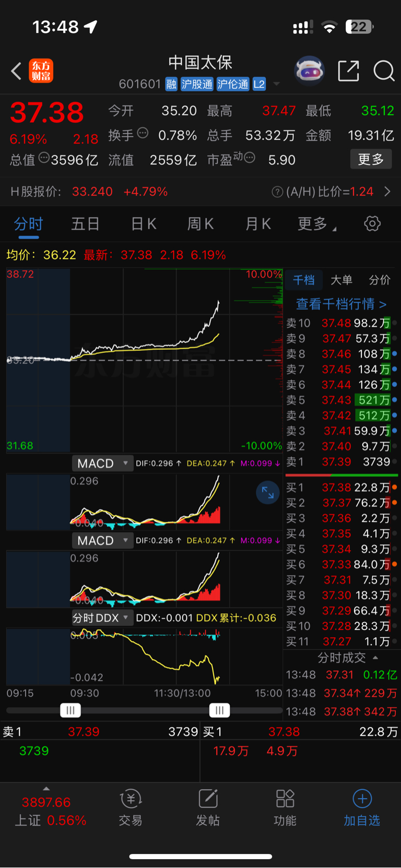Tap the share export icon
Image resolution: width=401 pixels, height=868 pixels.
tap(348, 71)
